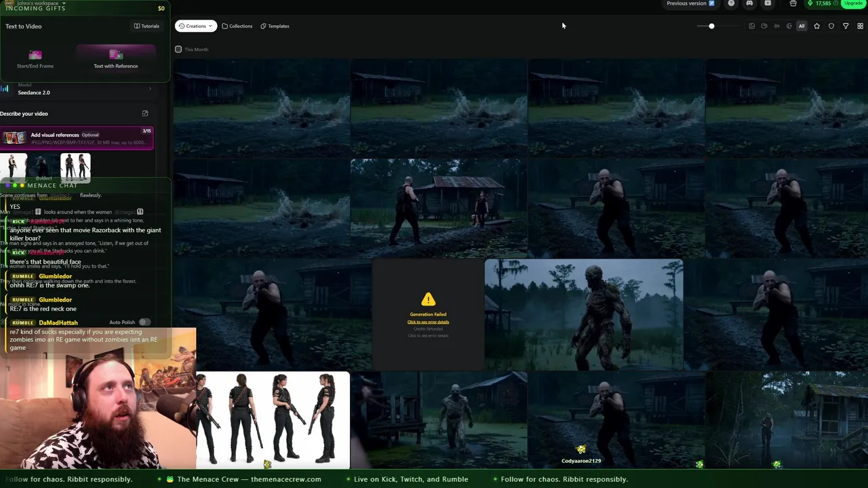Open the Tutorials button

click(x=146, y=26)
